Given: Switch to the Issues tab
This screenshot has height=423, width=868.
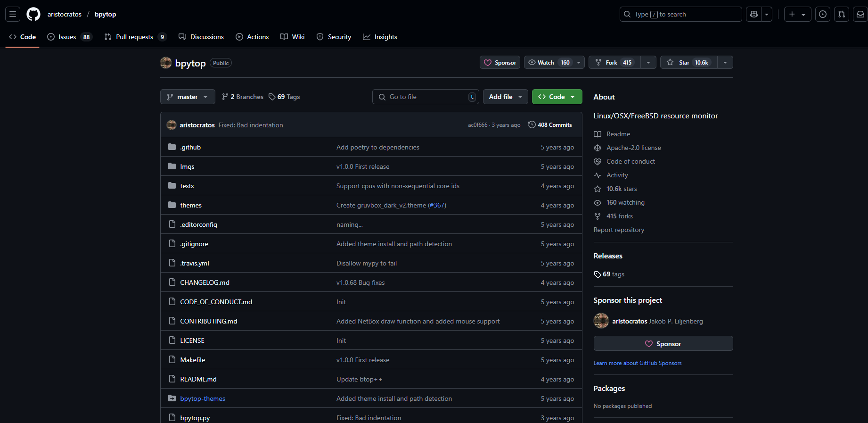Looking at the screenshot, I should point(70,37).
